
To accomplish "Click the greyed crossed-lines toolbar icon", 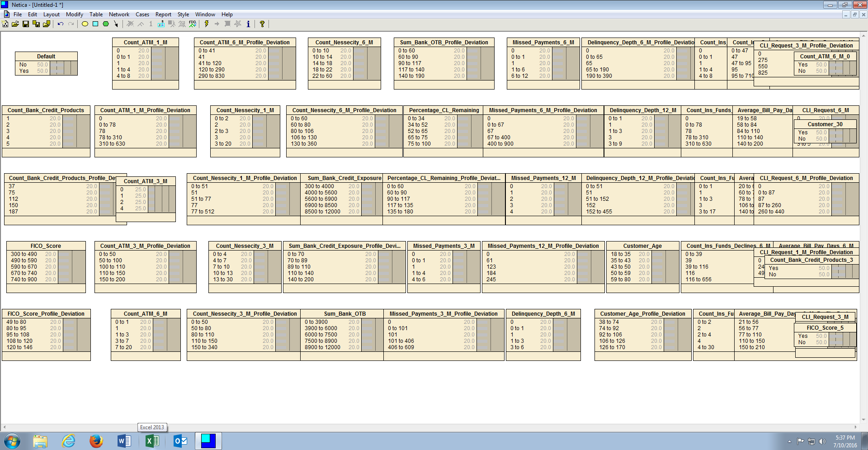I will 130,24.
